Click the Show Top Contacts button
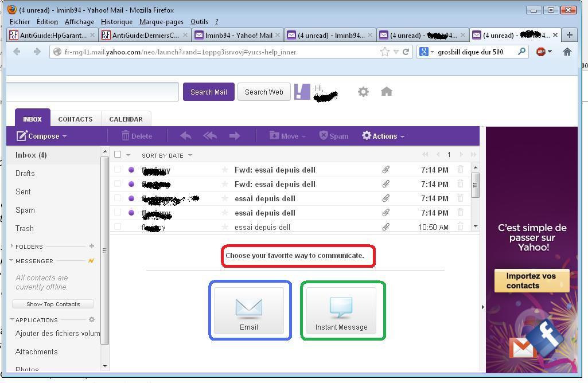588x383 pixels. (53, 304)
